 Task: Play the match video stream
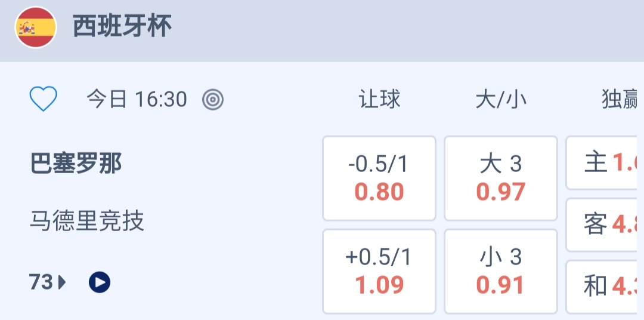(x=100, y=282)
